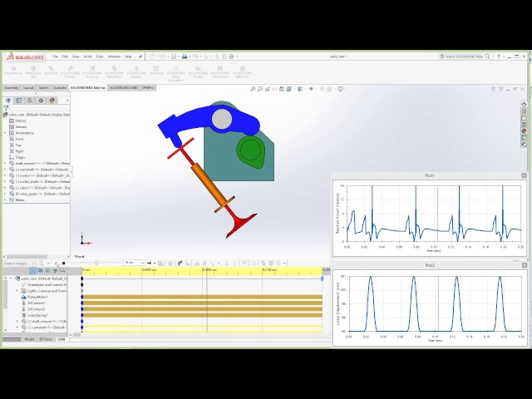Switch to the Model bottom tab
The image size is (532, 399).
click(x=29, y=339)
